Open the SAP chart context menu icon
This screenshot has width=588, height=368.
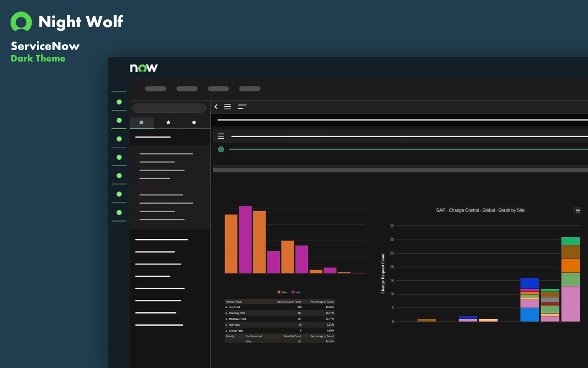pos(578,210)
